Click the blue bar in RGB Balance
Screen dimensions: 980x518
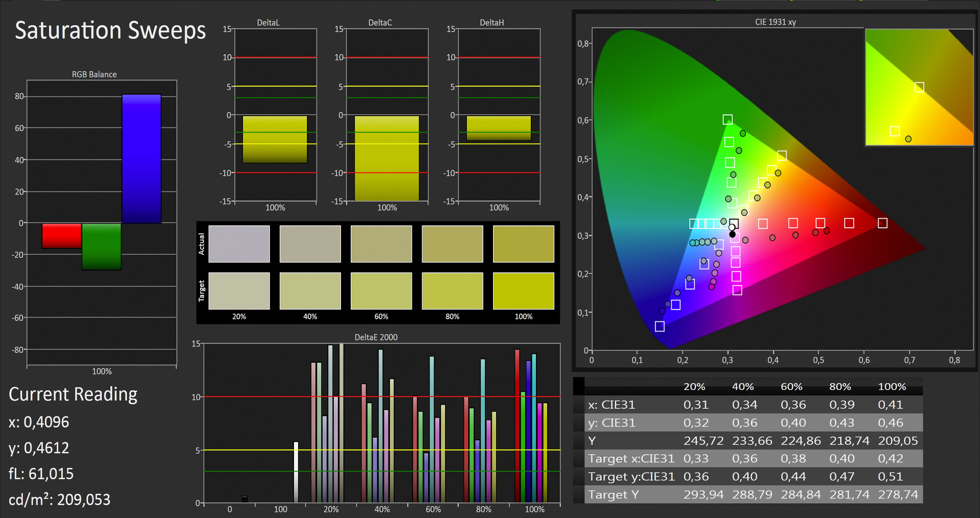(x=141, y=159)
